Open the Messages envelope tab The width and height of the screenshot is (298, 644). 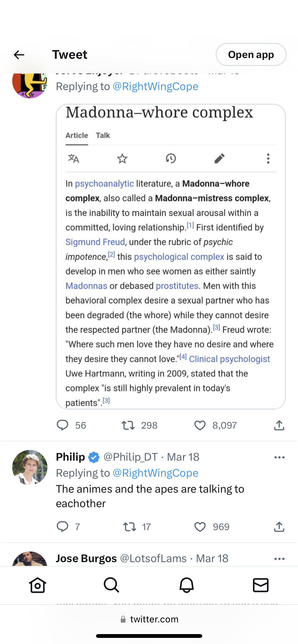(261, 585)
